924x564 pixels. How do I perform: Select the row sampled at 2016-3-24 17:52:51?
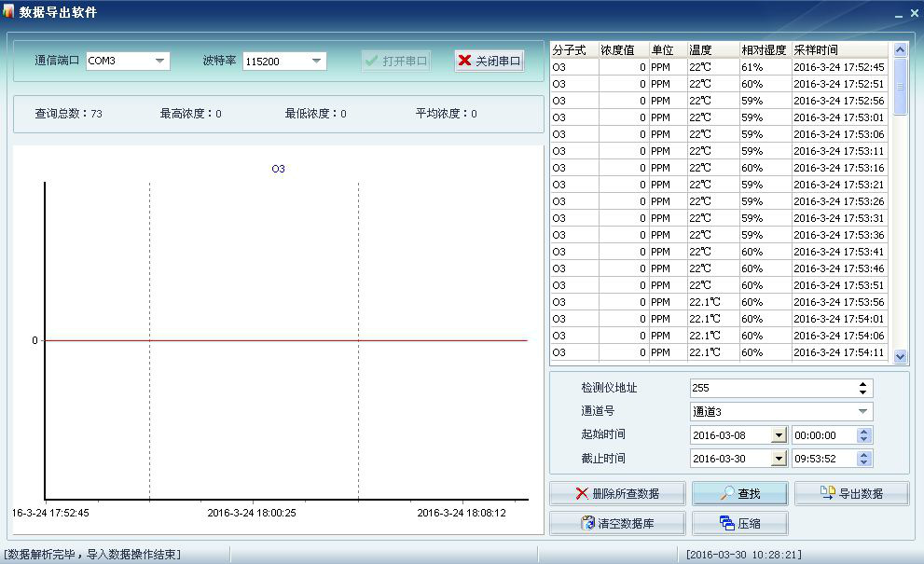(x=719, y=84)
